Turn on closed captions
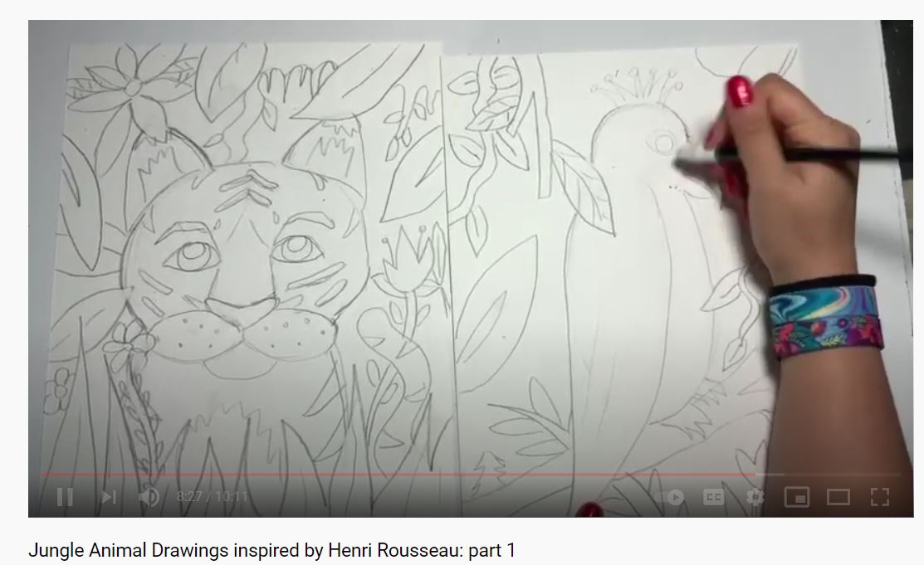The height and width of the screenshot is (565, 924). coord(713,497)
